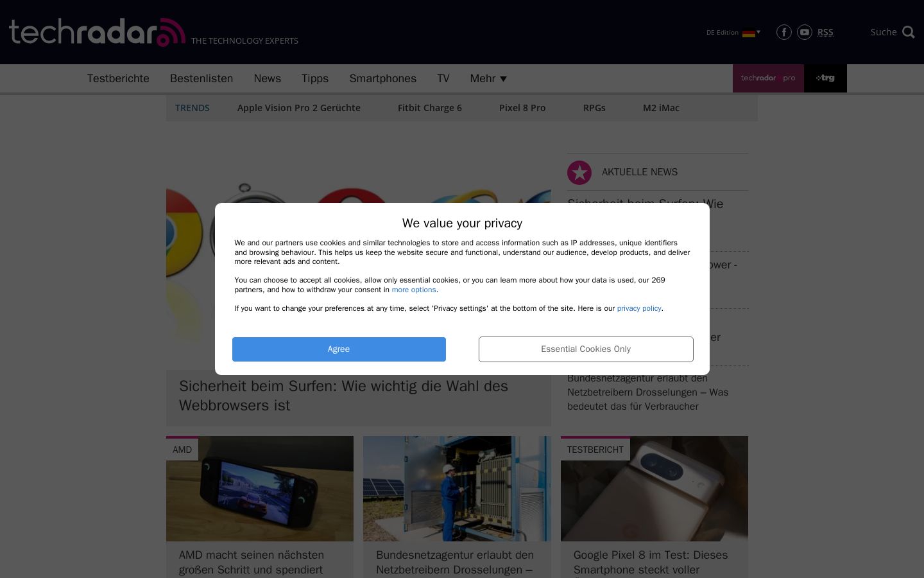Image resolution: width=924 pixels, height=578 pixels.
Task: Click the pink star icon beside Aktuelle News
Action: pos(579,172)
